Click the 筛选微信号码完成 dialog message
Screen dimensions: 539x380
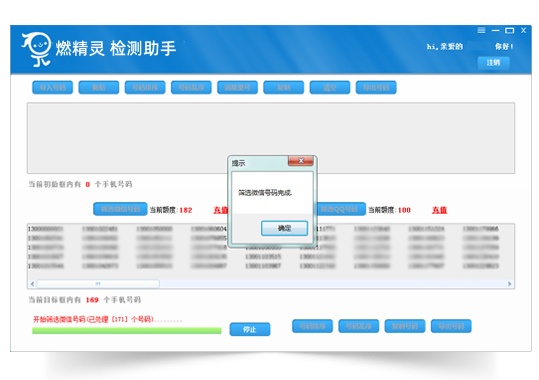[x=265, y=193]
